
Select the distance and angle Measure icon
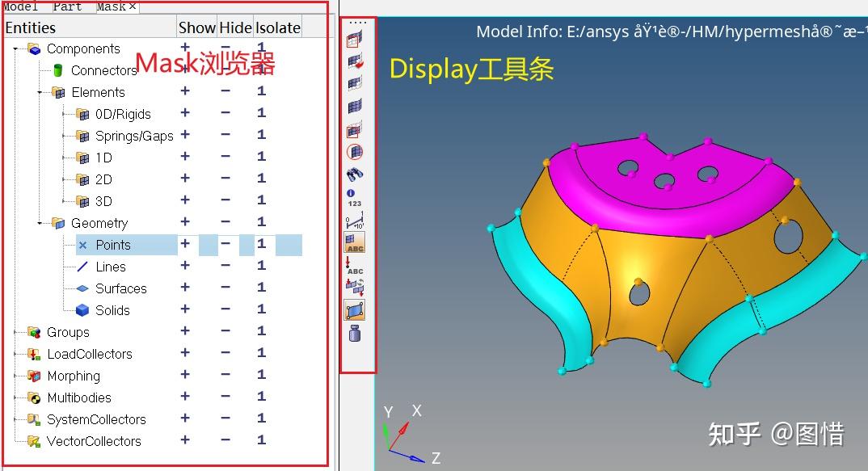point(354,221)
